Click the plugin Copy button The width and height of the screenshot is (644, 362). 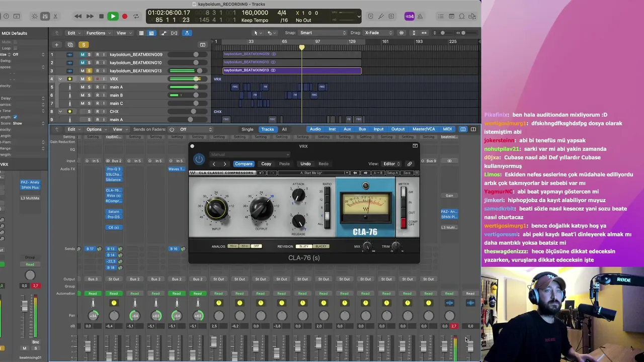click(266, 164)
